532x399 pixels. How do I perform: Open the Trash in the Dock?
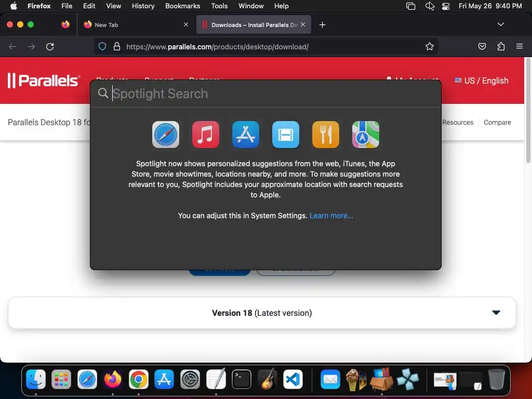tap(496, 379)
